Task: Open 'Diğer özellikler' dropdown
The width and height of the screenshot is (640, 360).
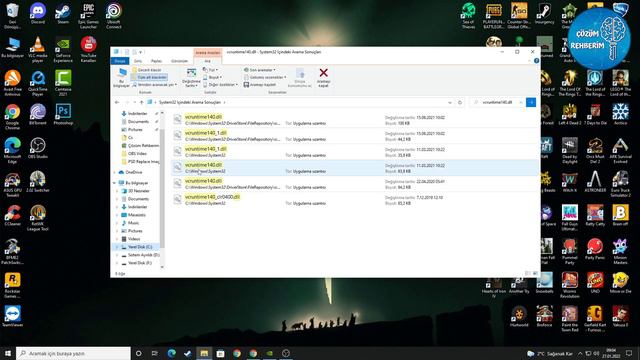Action: click(220, 84)
